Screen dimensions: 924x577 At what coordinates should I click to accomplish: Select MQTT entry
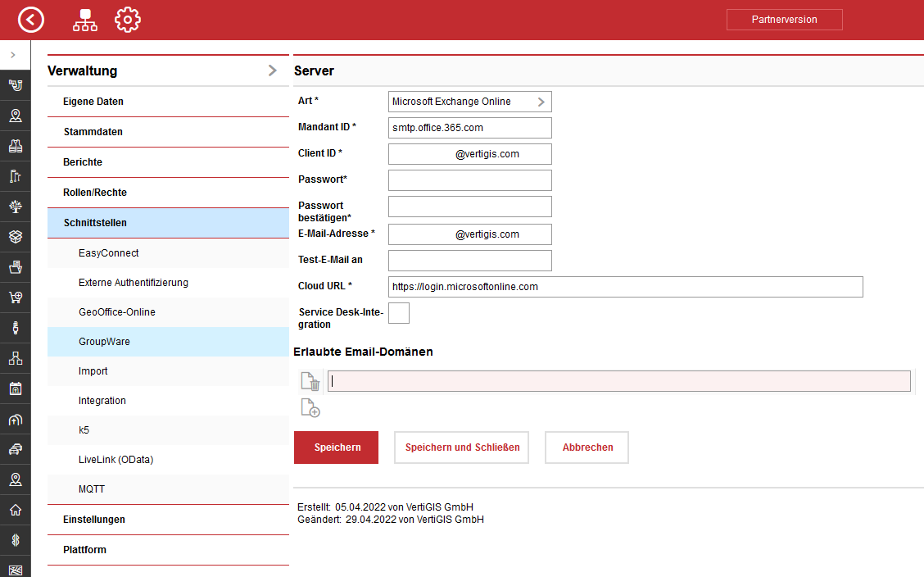coord(168,489)
